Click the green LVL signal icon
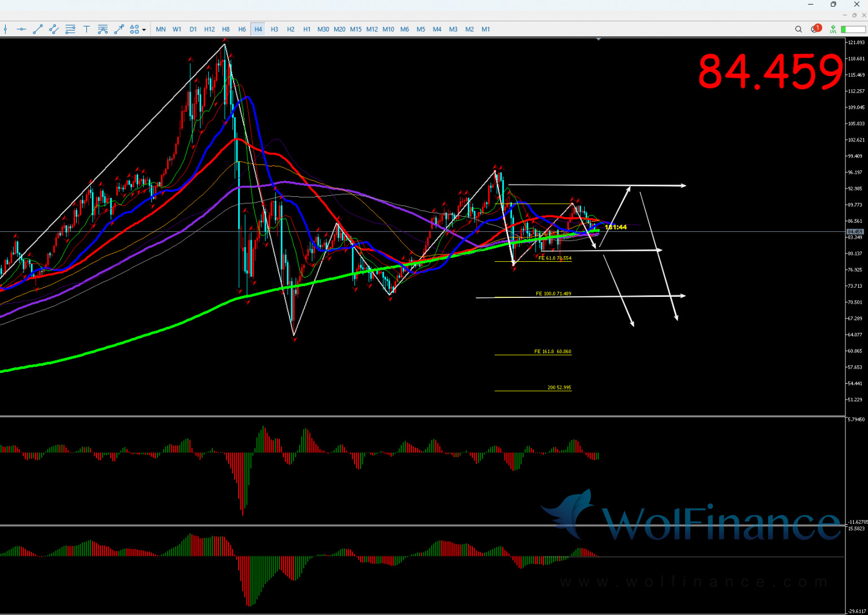 click(x=833, y=29)
